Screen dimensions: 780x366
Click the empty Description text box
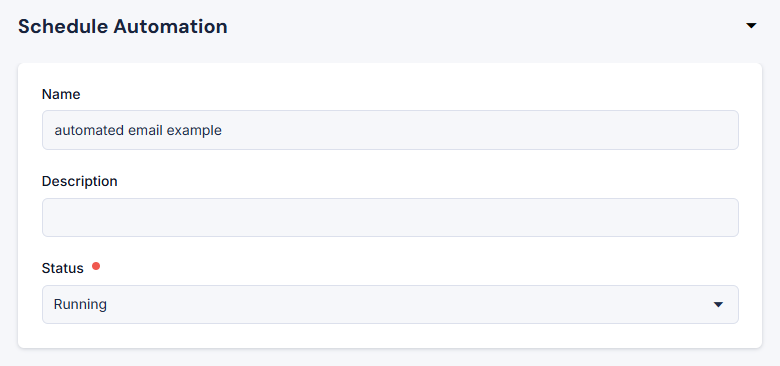[390, 217]
